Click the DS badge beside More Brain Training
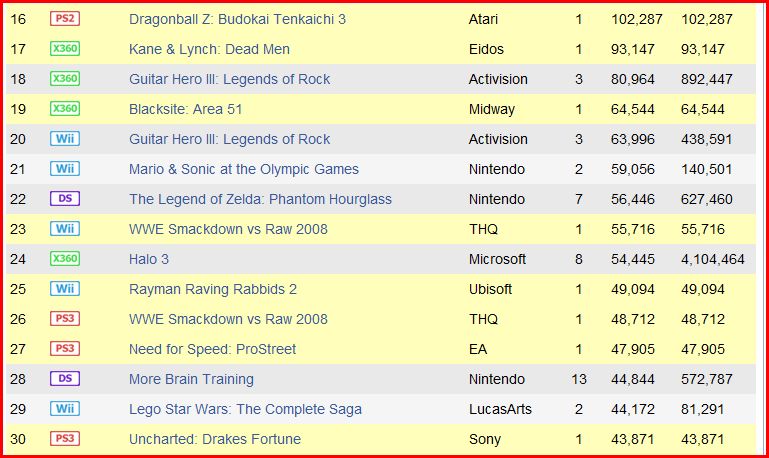769x458 pixels. tap(65, 379)
